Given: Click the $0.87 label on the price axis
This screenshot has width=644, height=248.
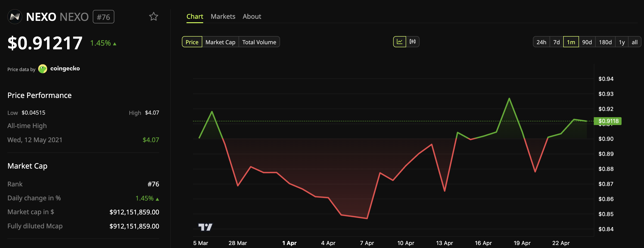Looking at the screenshot, I should click(606, 184).
